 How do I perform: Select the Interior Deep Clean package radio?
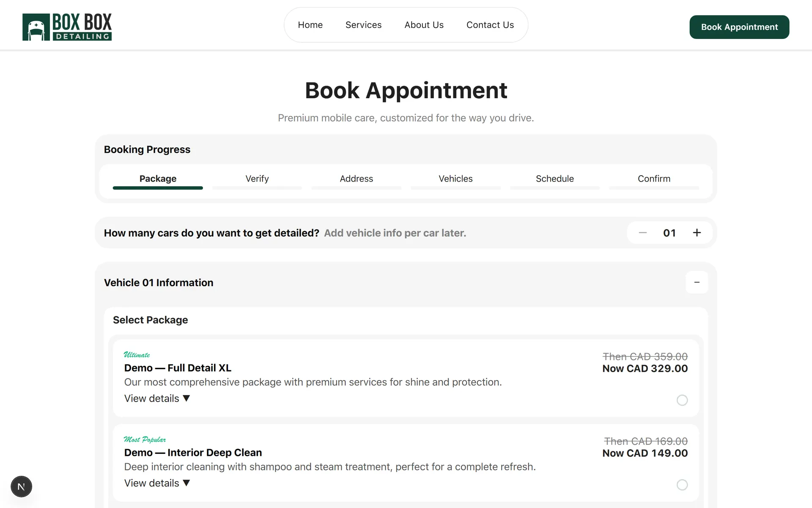[682, 485]
